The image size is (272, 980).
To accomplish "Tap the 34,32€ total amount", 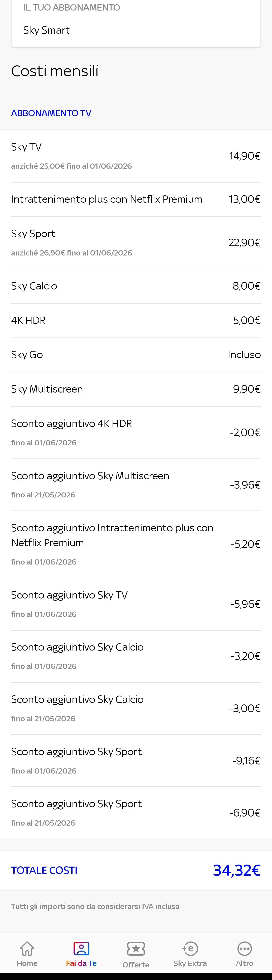I will point(236,870).
